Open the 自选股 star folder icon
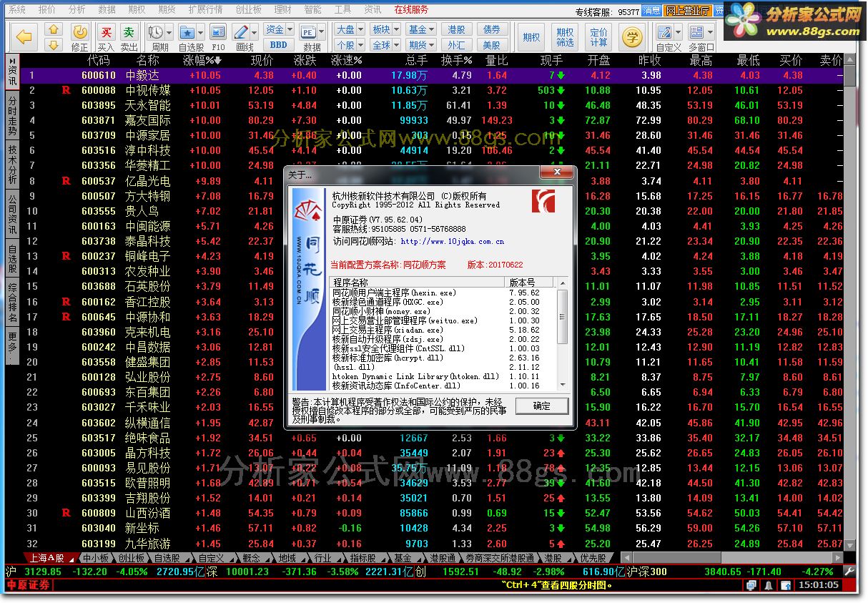The image size is (868, 603). point(187,32)
